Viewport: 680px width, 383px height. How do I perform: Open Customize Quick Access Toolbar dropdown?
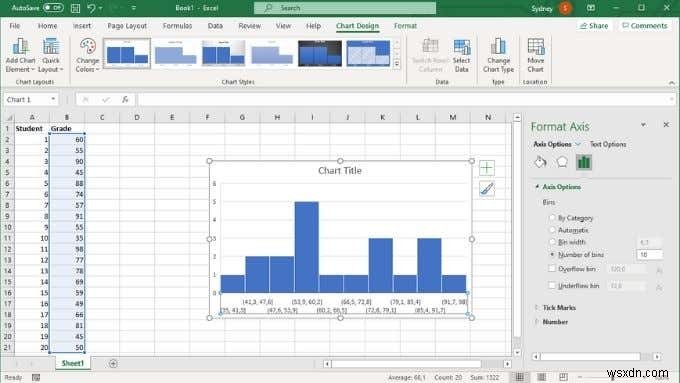pos(134,8)
